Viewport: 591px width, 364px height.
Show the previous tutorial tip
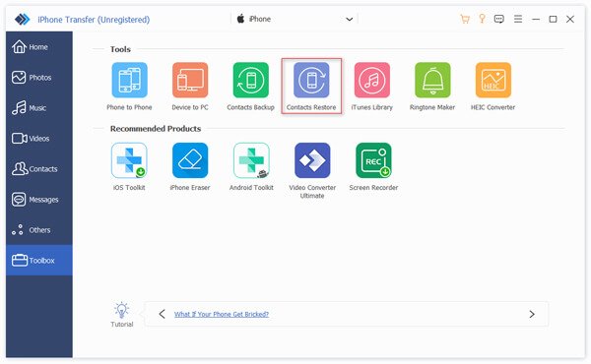click(x=163, y=314)
